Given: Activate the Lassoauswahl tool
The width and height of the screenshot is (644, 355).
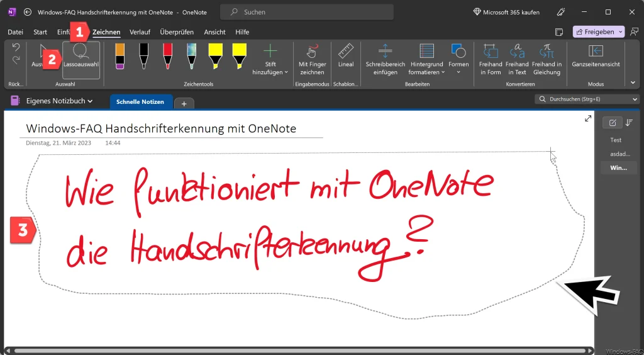Looking at the screenshot, I should tap(81, 60).
